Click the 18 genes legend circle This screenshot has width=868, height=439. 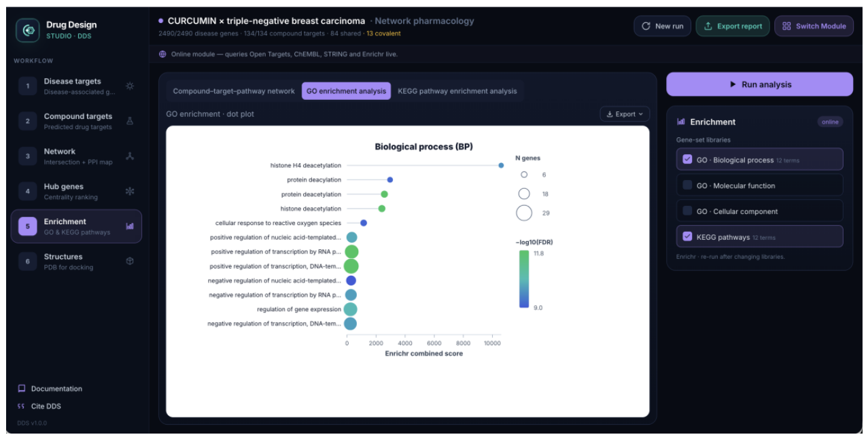524,194
